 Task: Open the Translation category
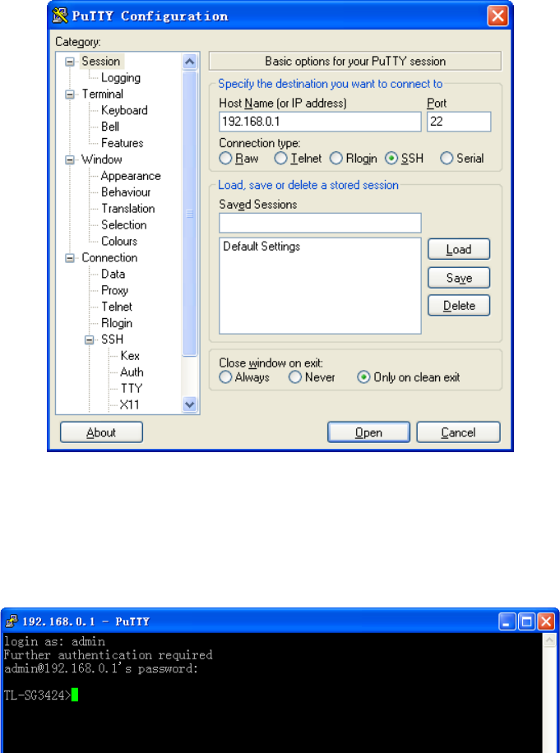point(127,209)
